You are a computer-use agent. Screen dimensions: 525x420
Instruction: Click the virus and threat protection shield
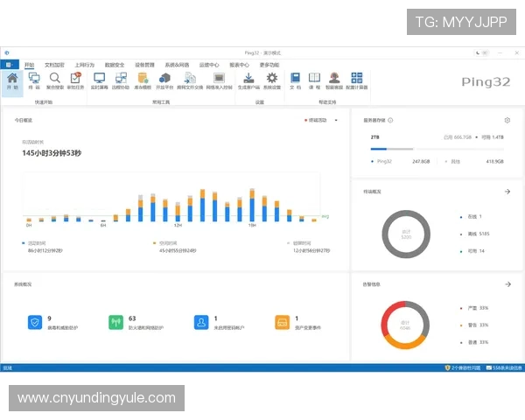click(35, 323)
